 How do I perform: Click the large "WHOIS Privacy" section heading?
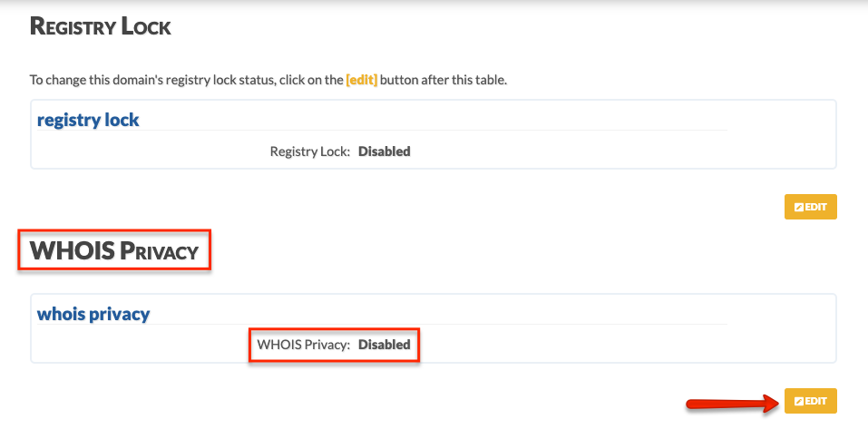tap(114, 250)
